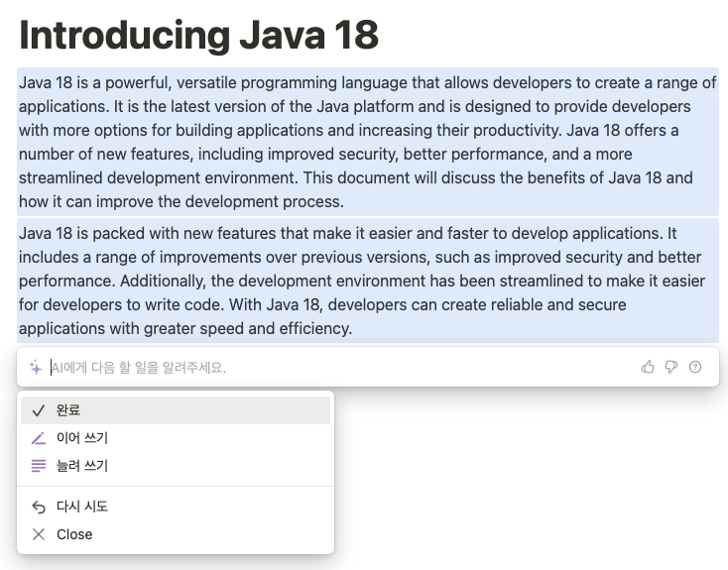Screen dimensions: 728x570
Task: Click the pencil icon beside 이어 쓰기
Action: coord(39,438)
